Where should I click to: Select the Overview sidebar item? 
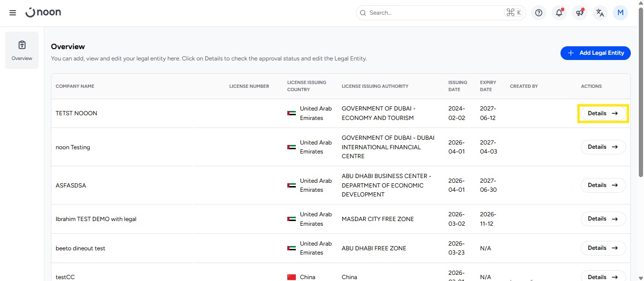click(x=22, y=51)
